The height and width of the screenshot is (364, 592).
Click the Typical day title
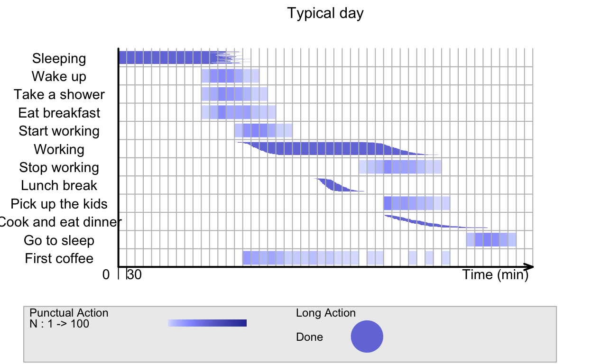tap(325, 13)
